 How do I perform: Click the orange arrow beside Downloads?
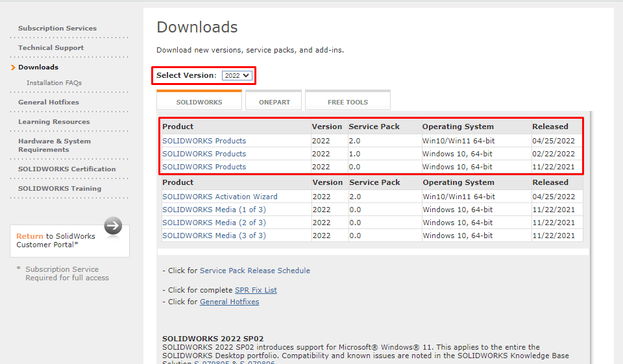(x=13, y=67)
